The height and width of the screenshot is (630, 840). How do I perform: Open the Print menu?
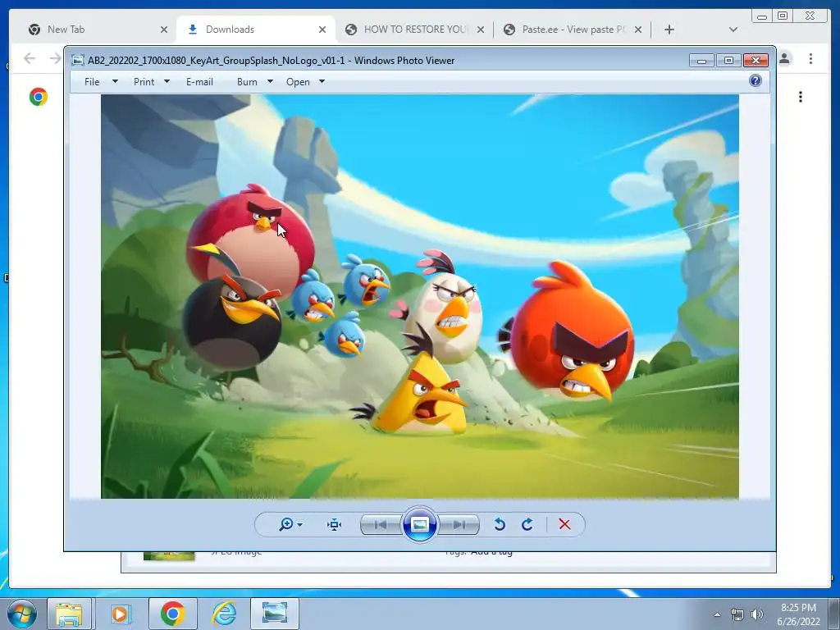coord(144,82)
